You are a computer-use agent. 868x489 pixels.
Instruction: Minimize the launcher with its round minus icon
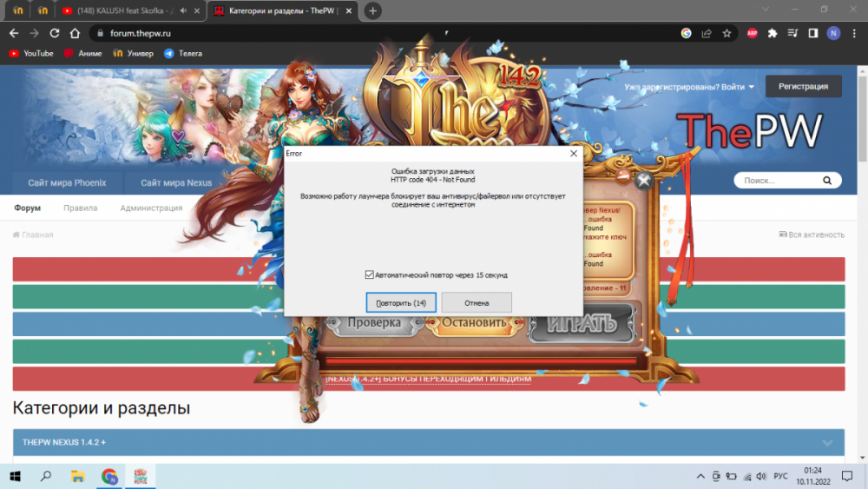click(623, 176)
